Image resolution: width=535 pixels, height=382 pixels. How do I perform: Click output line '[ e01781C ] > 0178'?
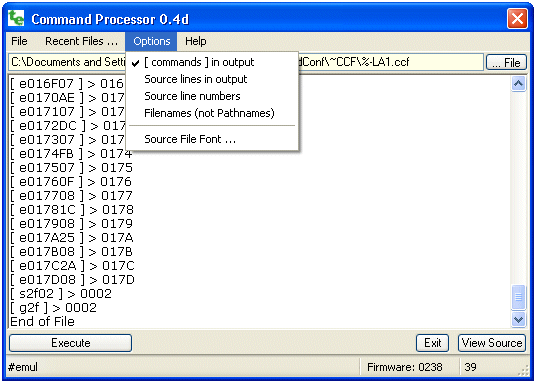pos(72,210)
